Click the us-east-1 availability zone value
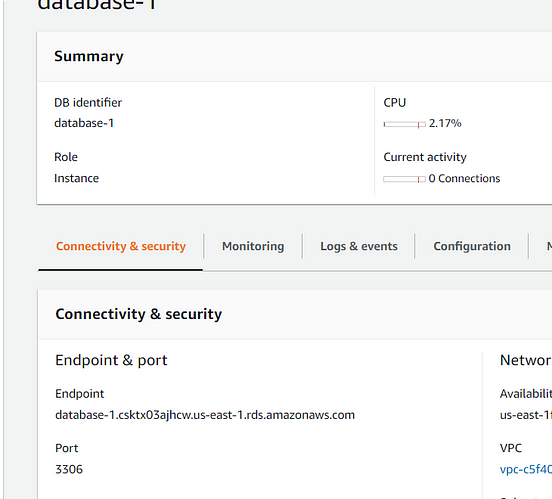Viewport: 552px width, 499px height. coord(526,415)
